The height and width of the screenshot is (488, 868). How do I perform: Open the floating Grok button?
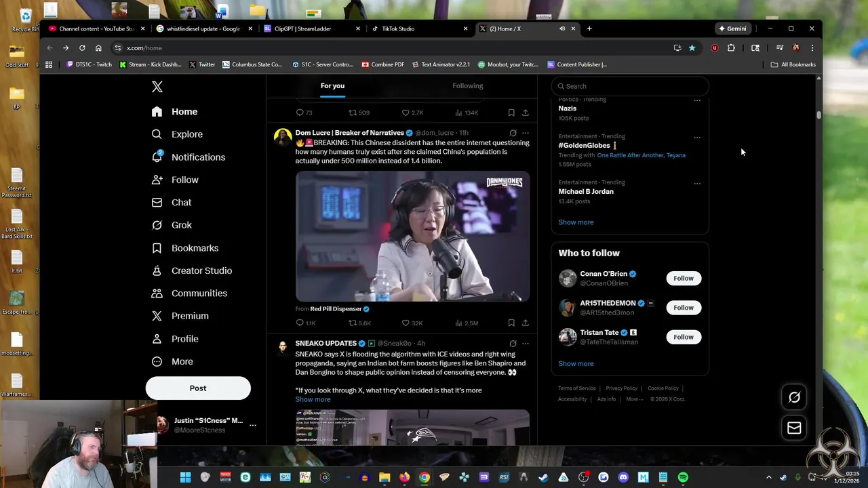[x=794, y=398]
